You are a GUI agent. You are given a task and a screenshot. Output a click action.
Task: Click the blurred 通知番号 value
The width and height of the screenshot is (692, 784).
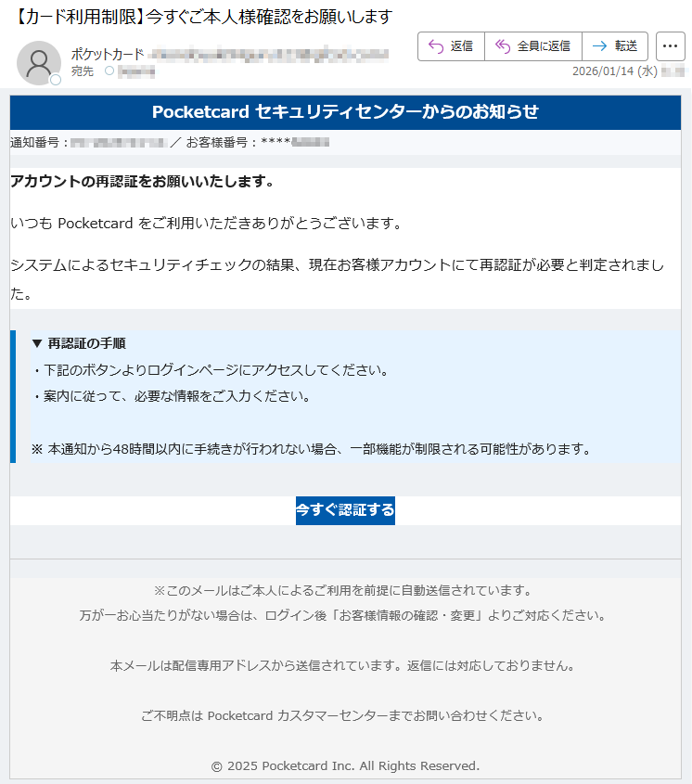119,143
